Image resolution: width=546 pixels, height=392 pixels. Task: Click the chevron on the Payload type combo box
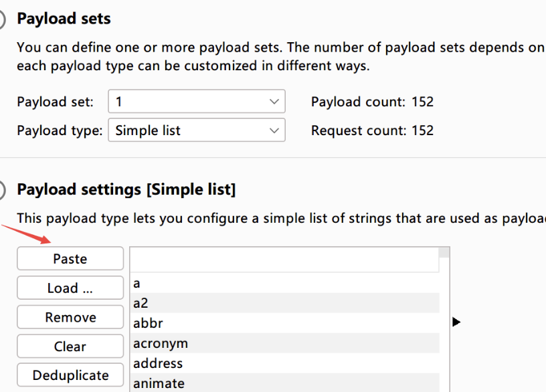tap(273, 130)
